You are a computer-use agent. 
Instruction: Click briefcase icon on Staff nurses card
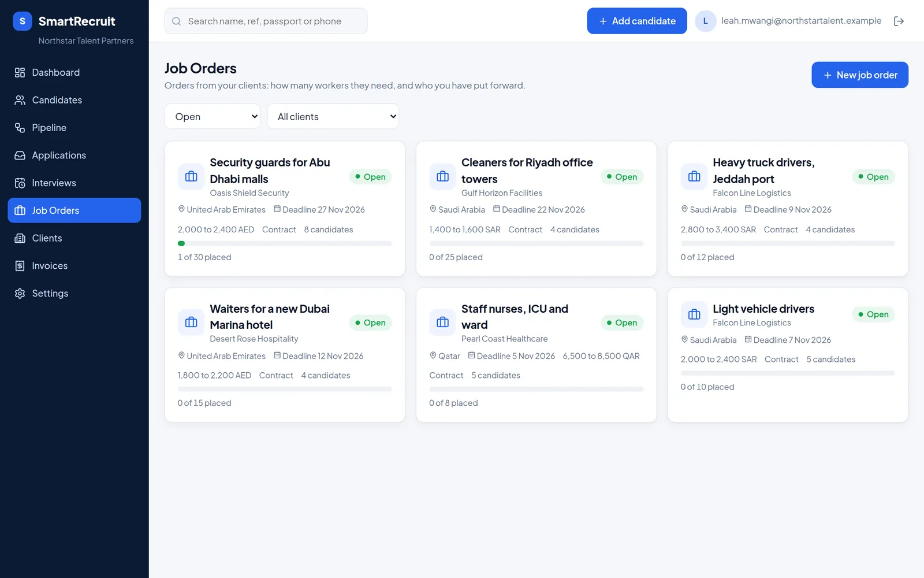pos(443,323)
